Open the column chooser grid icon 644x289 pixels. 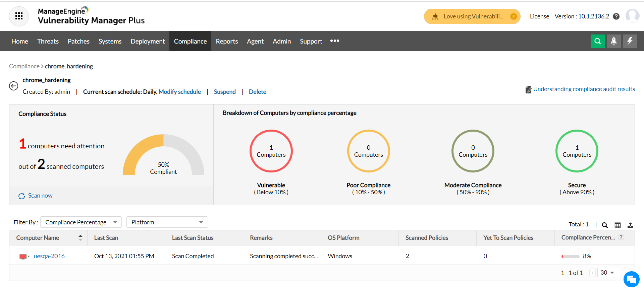coord(618,225)
